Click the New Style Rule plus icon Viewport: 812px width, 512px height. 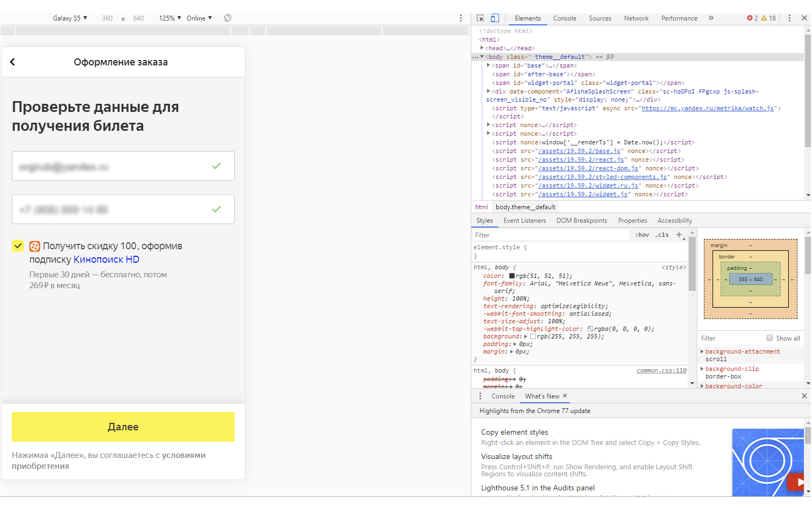tap(679, 235)
